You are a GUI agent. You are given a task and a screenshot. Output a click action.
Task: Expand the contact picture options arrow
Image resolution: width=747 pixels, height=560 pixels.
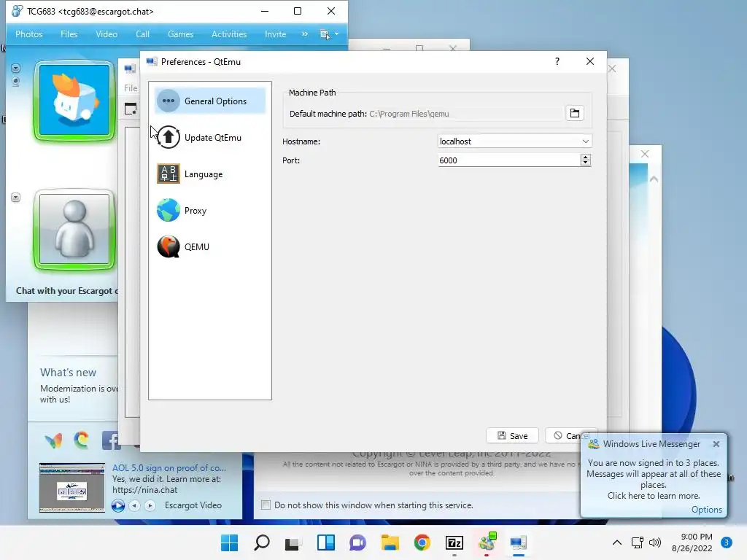pyautogui.click(x=16, y=68)
